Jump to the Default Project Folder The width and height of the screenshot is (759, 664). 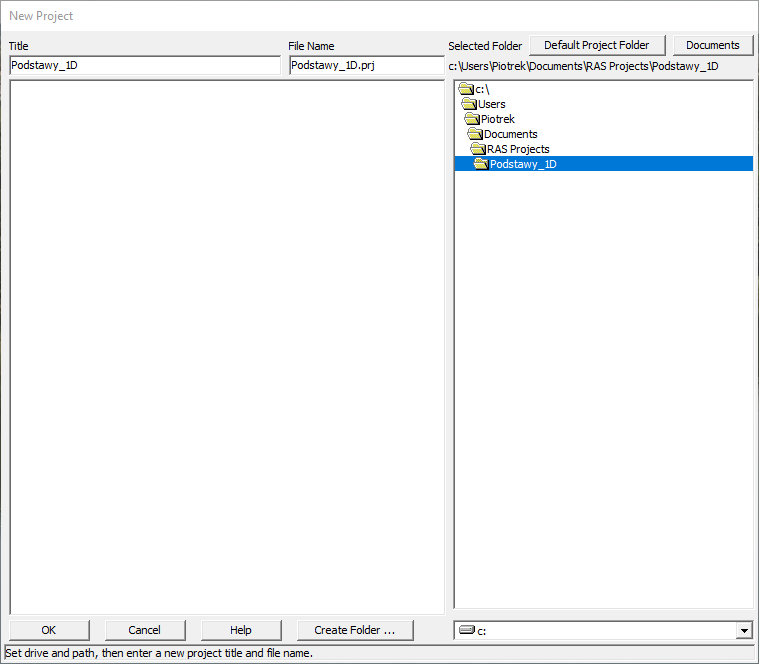click(x=597, y=45)
